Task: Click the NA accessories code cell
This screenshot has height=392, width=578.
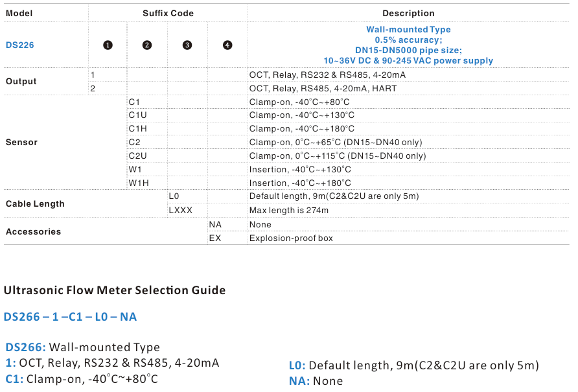Action: (x=215, y=225)
